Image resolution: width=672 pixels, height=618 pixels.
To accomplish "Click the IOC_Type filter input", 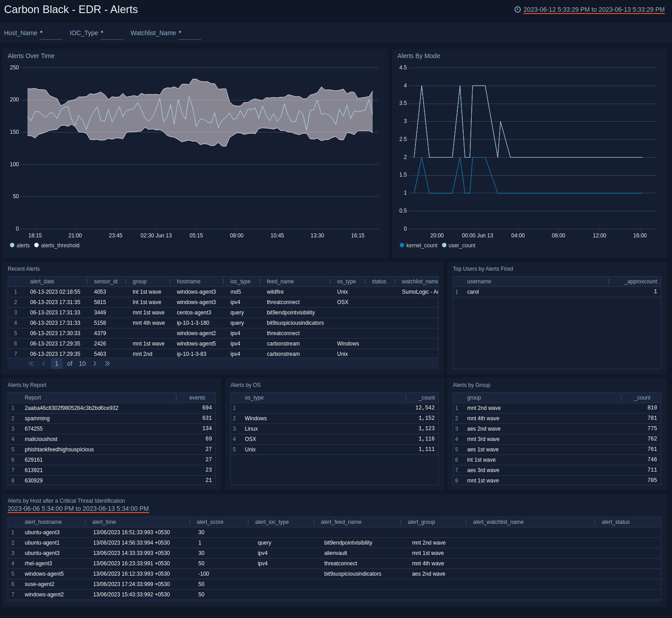I will click(x=112, y=35).
